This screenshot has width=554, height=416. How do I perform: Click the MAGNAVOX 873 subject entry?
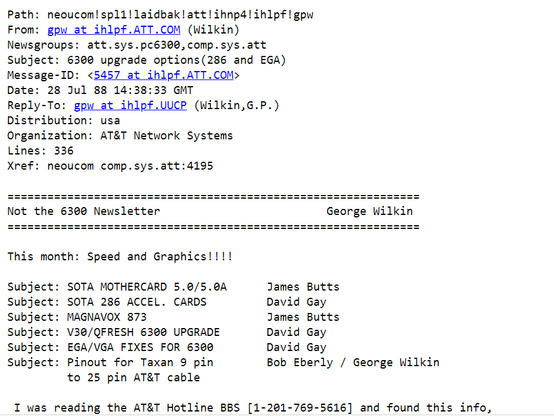tap(107, 317)
